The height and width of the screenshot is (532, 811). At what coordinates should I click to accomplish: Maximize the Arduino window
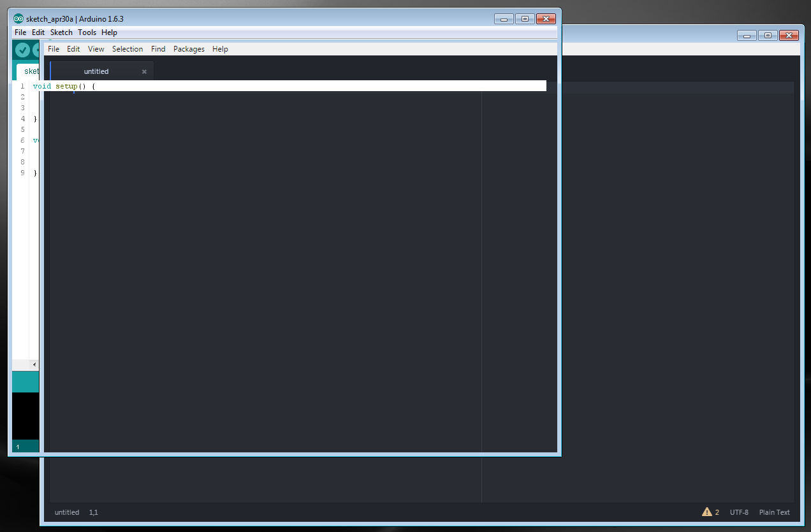[525, 19]
